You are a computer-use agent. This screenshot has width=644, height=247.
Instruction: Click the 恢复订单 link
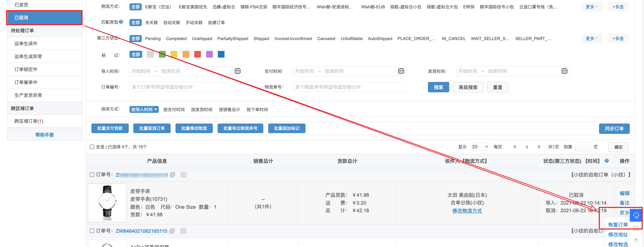click(x=618, y=224)
